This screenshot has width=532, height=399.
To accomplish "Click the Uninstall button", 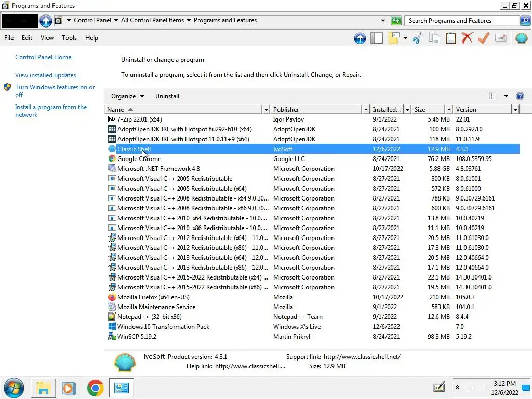I will click(x=167, y=96).
